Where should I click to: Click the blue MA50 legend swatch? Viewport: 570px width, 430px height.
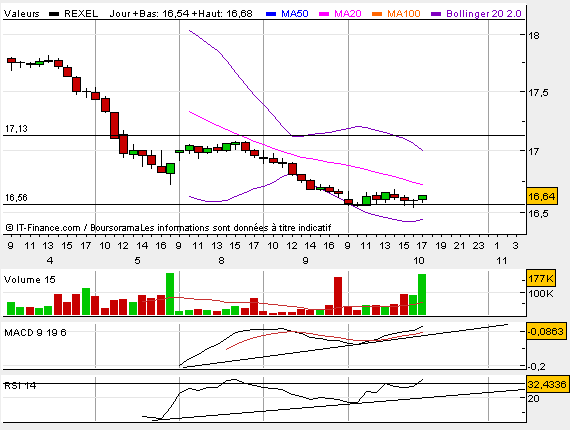(x=271, y=14)
